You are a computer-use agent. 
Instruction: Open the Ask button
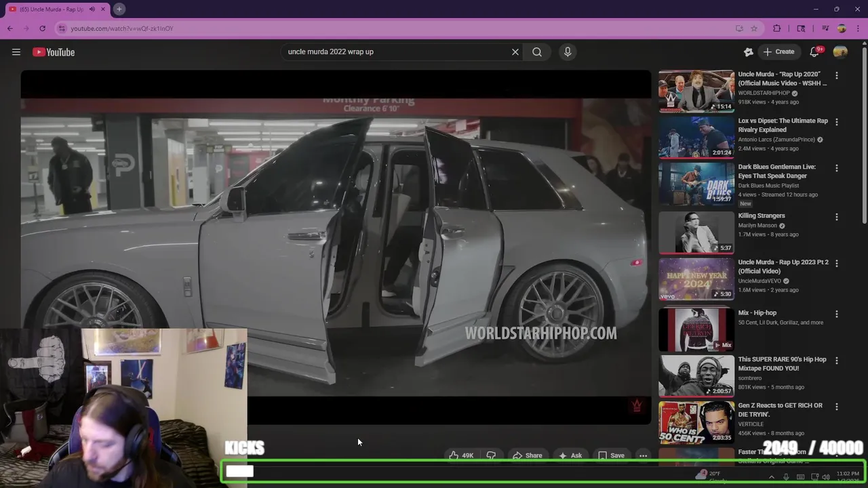pos(570,455)
